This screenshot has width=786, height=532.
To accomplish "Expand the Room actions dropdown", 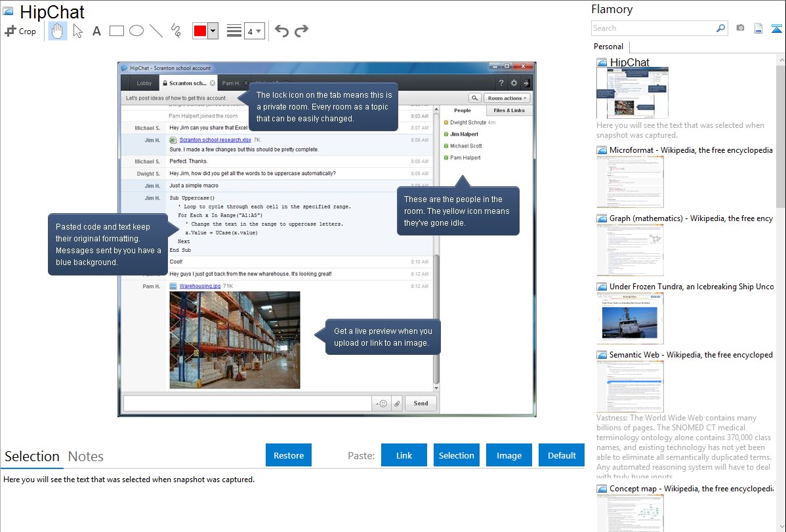I will [x=507, y=98].
